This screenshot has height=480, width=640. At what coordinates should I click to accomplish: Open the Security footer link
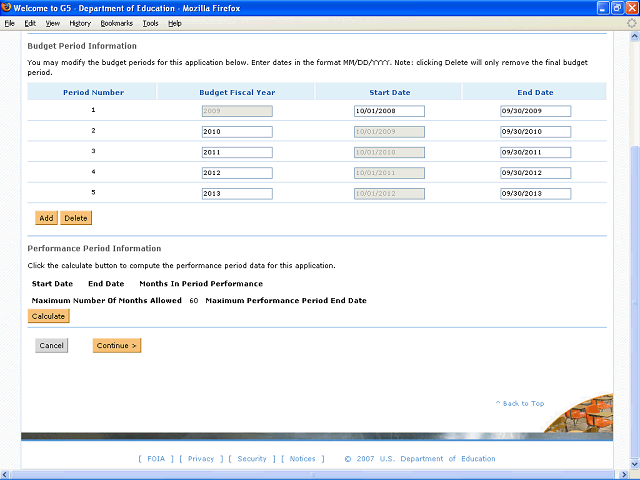click(x=252, y=459)
